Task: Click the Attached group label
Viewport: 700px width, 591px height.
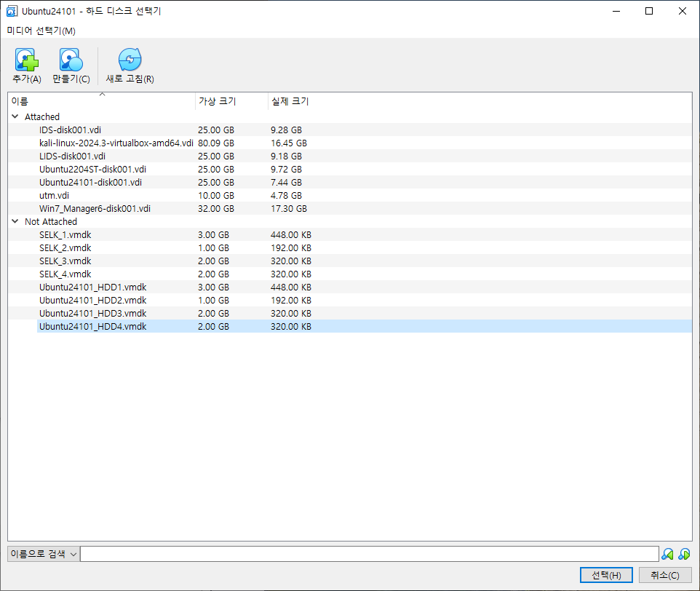Action: pos(42,116)
